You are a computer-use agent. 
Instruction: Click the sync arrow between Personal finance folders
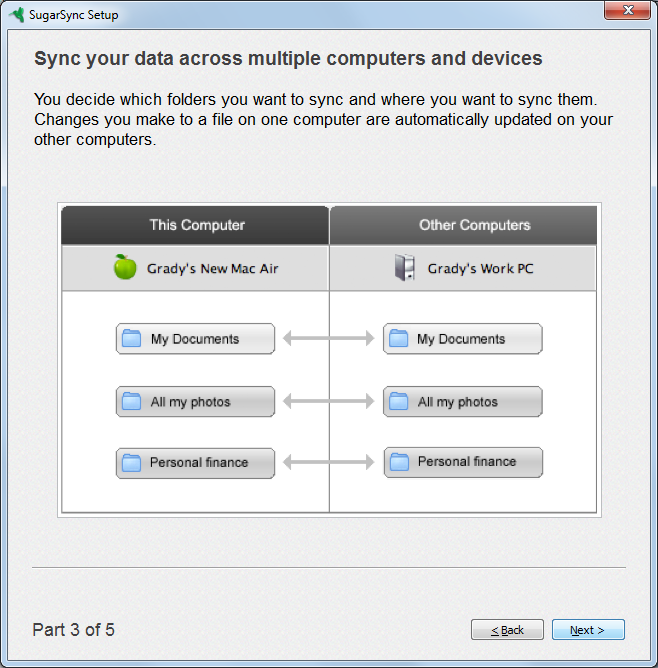pyautogui.click(x=329, y=462)
